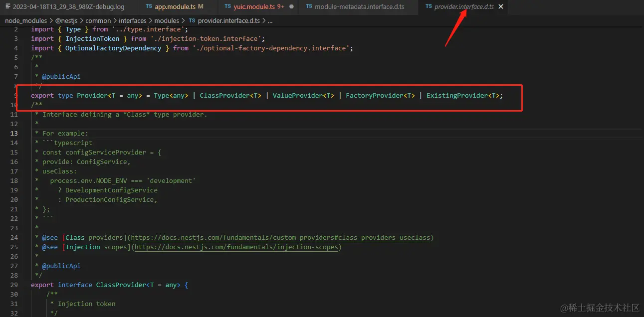Click the M modified badge on app.module.ts

pos(201,7)
